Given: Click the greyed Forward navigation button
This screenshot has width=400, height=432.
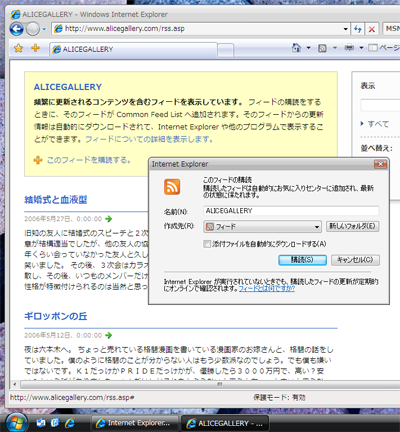Looking at the screenshot, I should point(33,29).
